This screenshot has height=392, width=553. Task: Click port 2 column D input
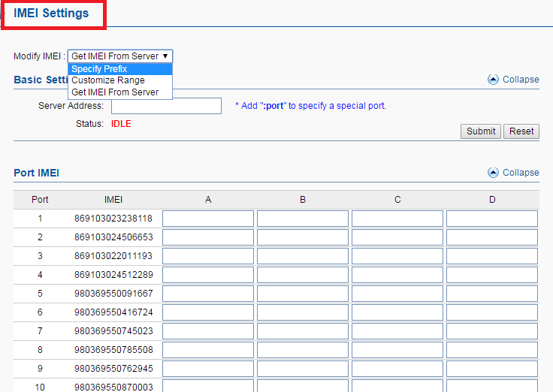click(492, 237)
